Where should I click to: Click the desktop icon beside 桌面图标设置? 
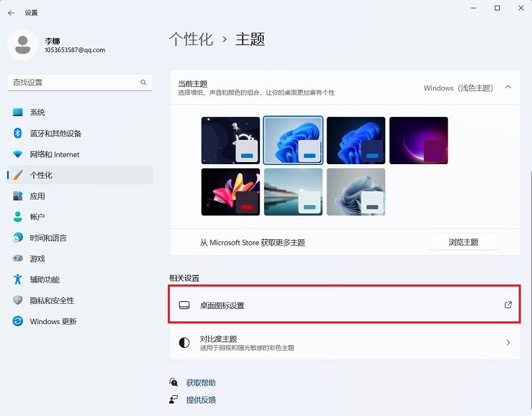pyautogui.click(x=185, y=305)
